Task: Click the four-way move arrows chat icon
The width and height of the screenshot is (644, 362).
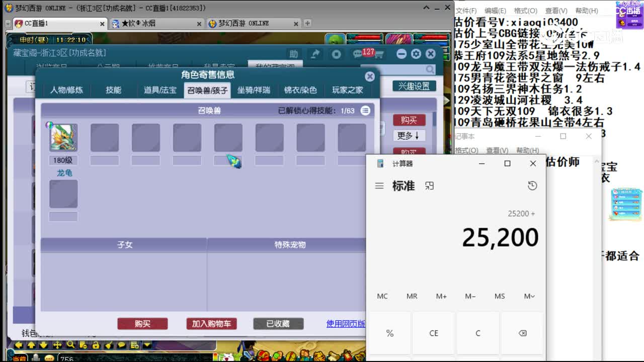Action: tap(57, 345)
